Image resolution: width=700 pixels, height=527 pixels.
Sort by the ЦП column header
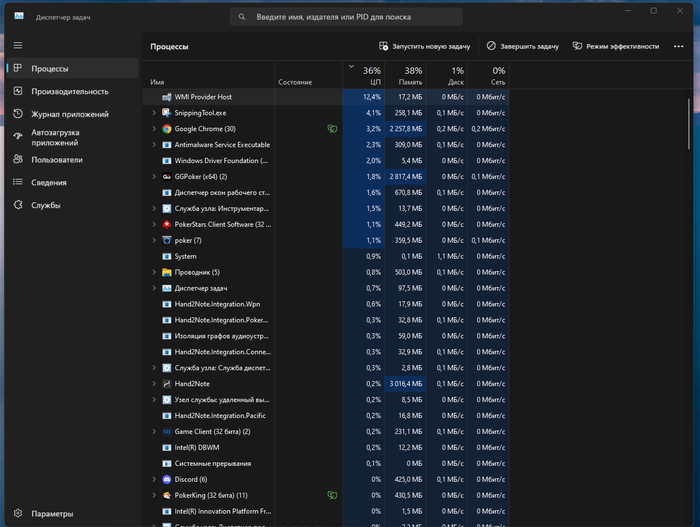click(363, 75)
